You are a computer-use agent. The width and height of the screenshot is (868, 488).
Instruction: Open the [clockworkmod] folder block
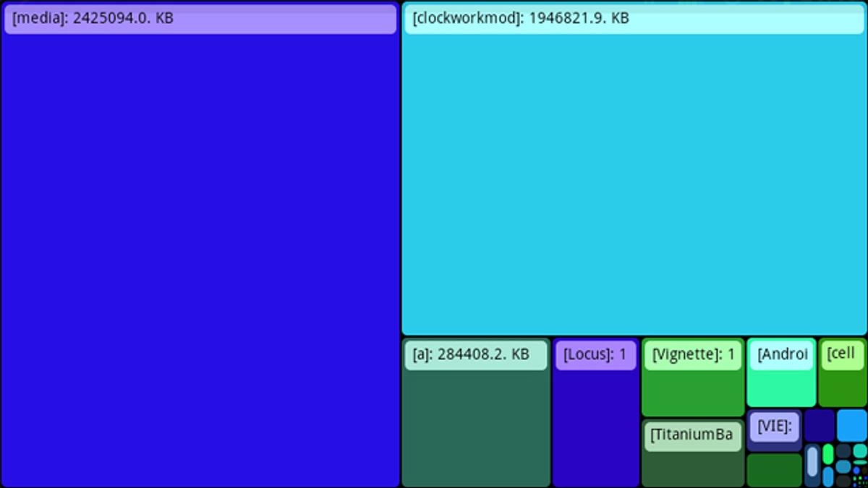click(x=634, y=168)
